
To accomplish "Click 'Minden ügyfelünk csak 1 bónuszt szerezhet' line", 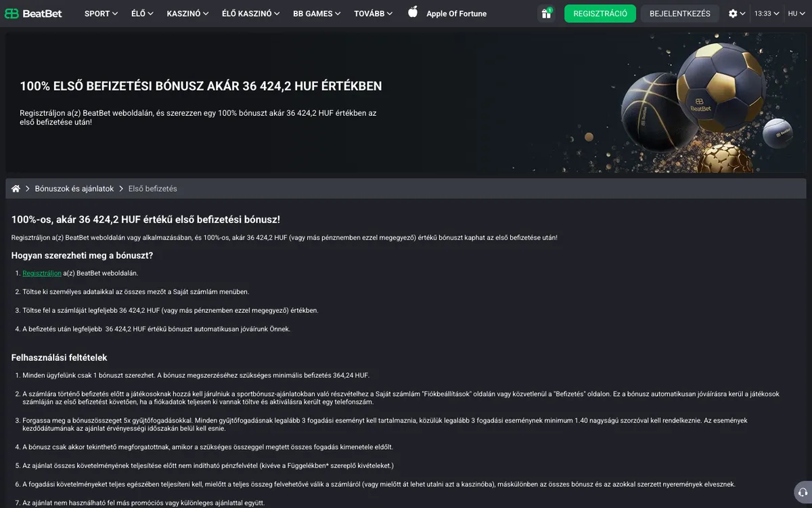I will (x=196, y=375).
